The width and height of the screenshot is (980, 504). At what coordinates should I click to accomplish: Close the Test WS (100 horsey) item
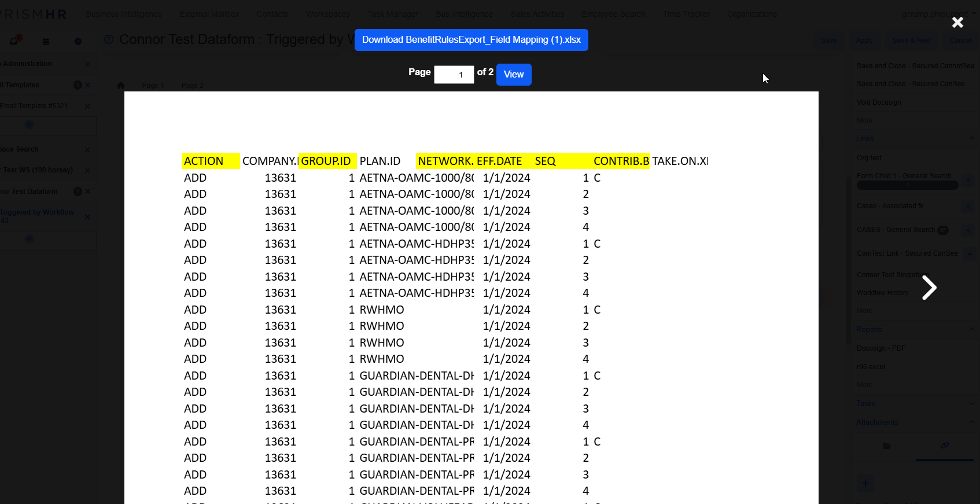tap(88, 170)
